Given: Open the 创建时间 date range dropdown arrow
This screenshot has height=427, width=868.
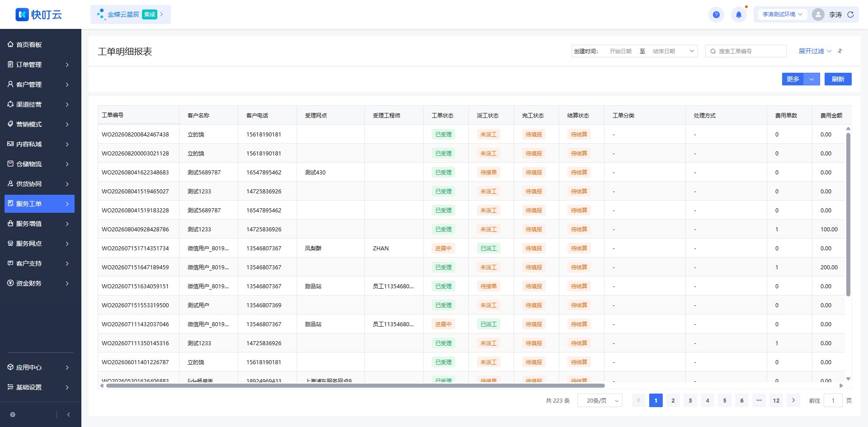Looking at the screenshot, I should click(692, 51).
